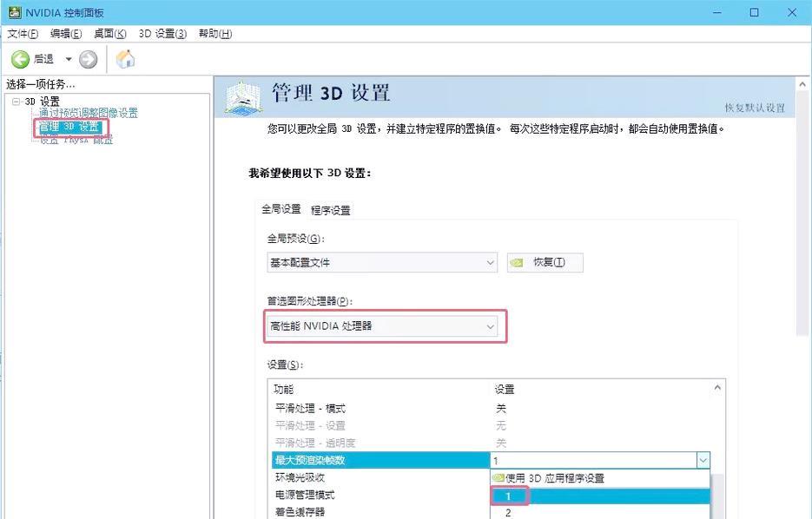Collapse the 3D 设置 tree node
Viewport: 812px width, 519px height.
coord(16,102)
